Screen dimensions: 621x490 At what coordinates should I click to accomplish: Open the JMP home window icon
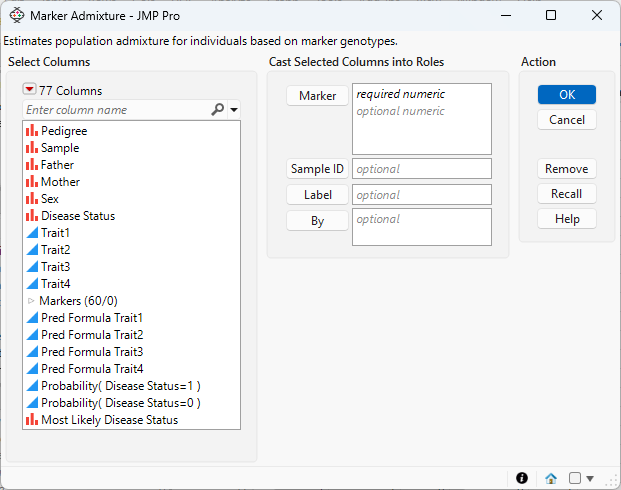coord(551,478)
